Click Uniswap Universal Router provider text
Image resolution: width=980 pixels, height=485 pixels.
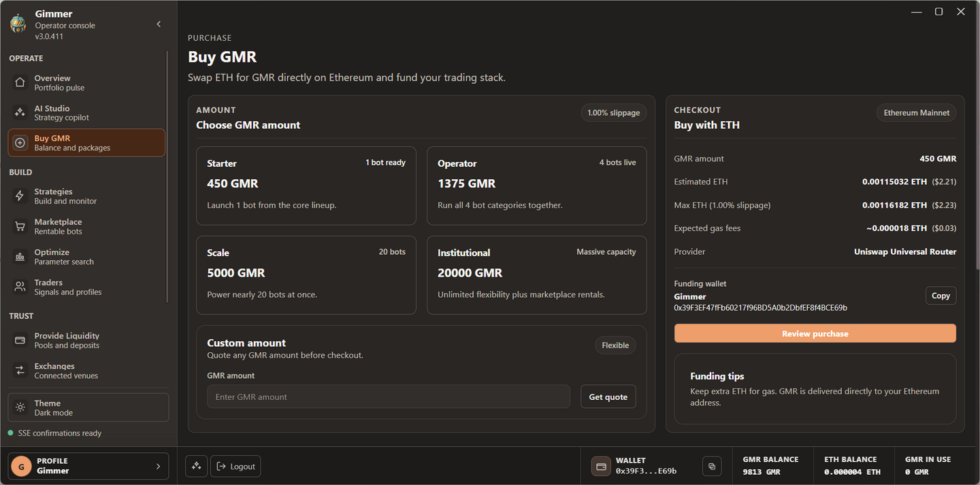click(x=905, y=252)
